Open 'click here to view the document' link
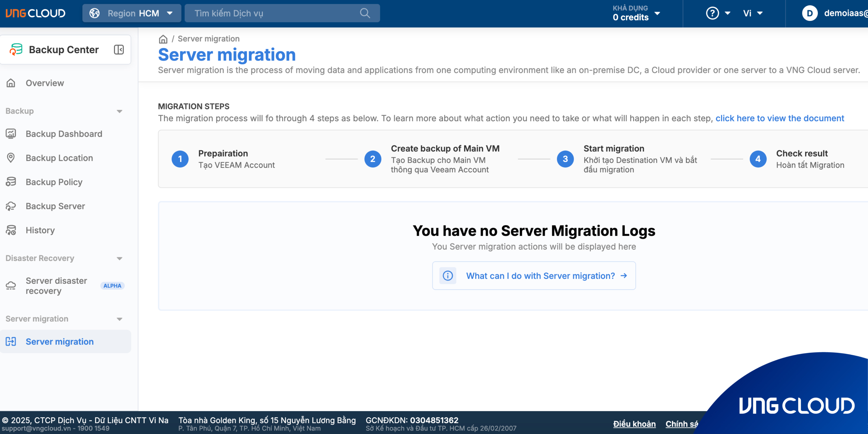This screenshot has height=434, width=868. (779, 118)
